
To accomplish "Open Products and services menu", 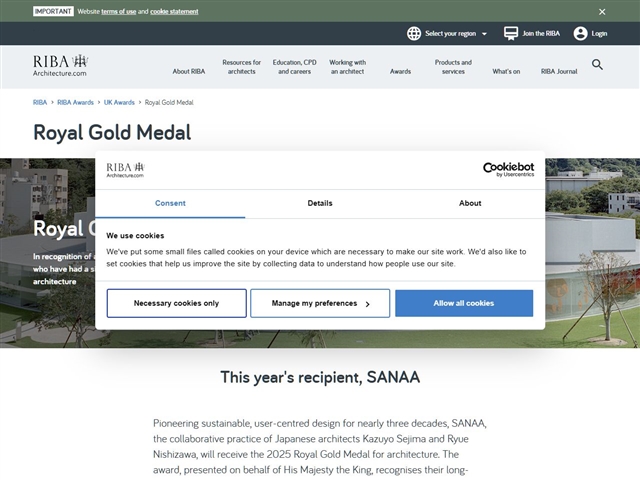I will pos(453,67).
